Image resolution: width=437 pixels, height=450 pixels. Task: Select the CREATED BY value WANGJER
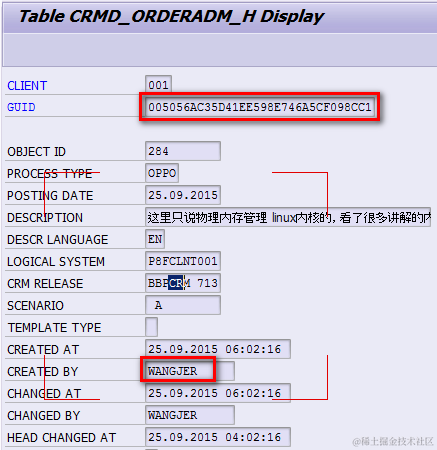click(x=190, y=371)
